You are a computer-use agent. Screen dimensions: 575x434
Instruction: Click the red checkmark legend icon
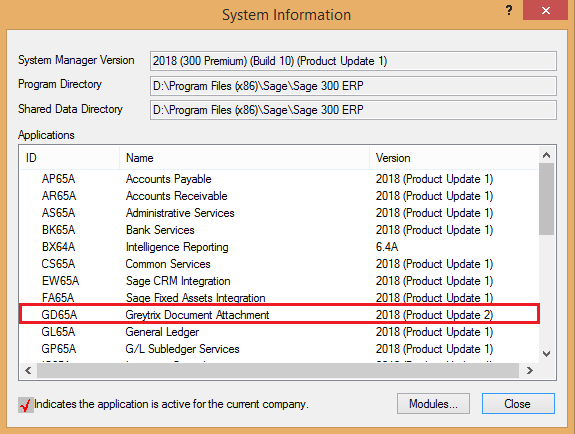click(26, 405)
